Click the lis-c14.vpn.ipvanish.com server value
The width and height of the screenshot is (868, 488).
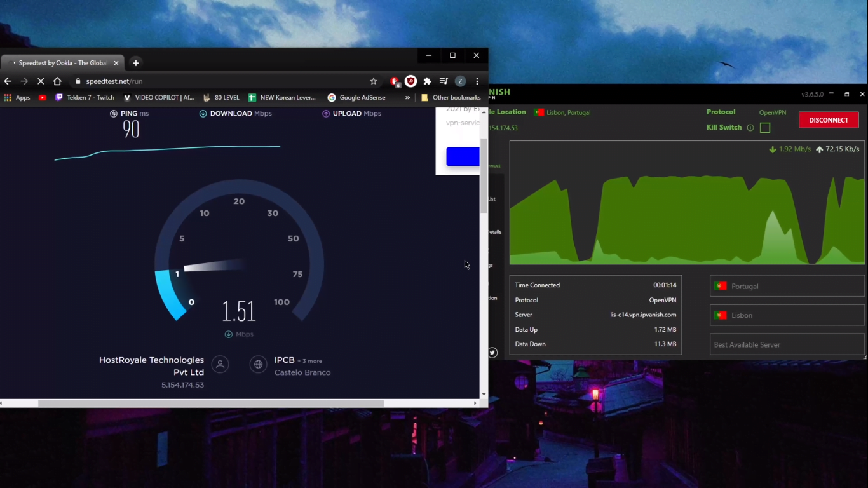point(643,315)
